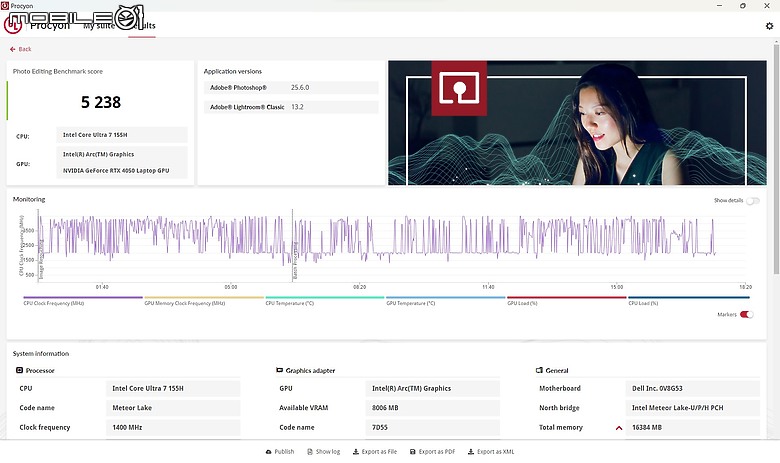Image resolution: width=780 pixels, height=463 pixels.
Task: Toggle the Show details switch
Action: 753,201
